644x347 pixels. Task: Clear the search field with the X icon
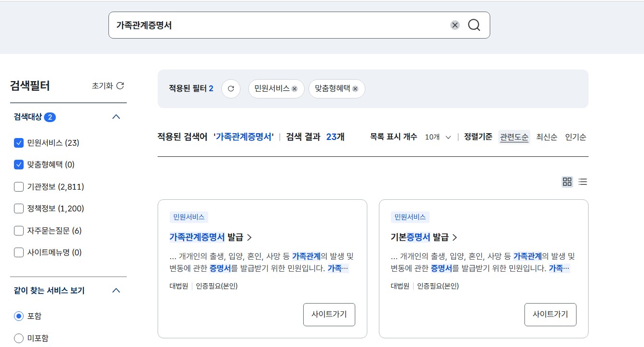tap(455, 25)
